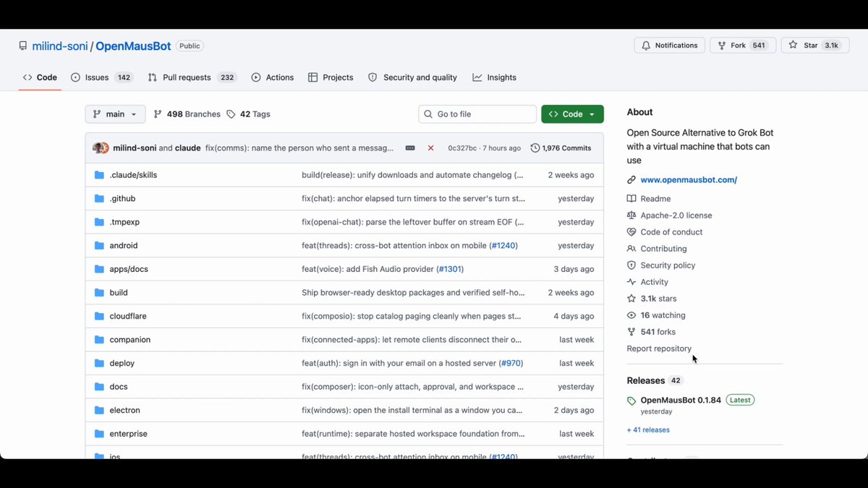
Task: Click the cloudflare folder icon
Action: (99, 316)
